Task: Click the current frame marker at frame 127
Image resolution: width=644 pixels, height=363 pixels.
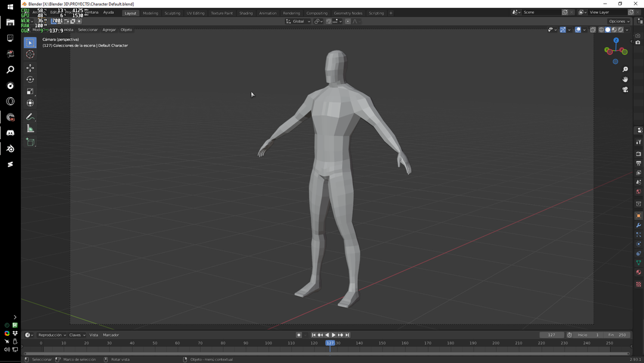Action: (x=330, y=343)
